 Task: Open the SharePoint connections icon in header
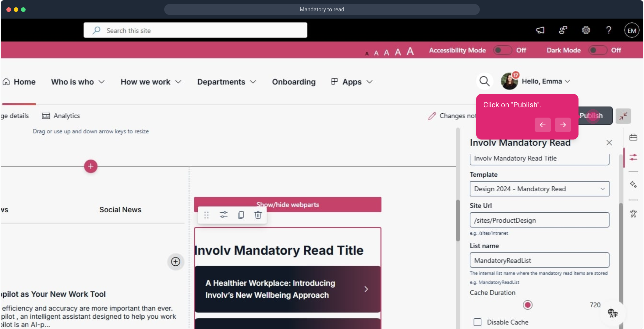pos(563,30)
